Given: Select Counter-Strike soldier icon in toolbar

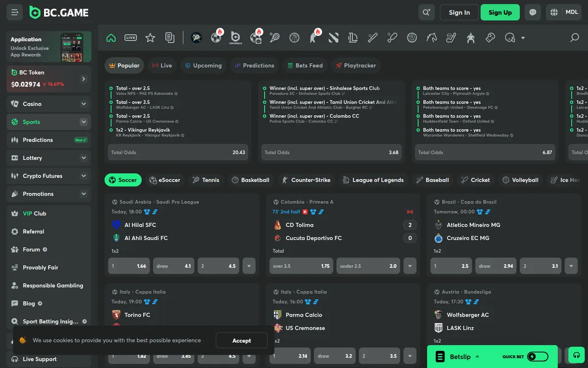Looking at the screenshot, I should (x=314, y=38).
